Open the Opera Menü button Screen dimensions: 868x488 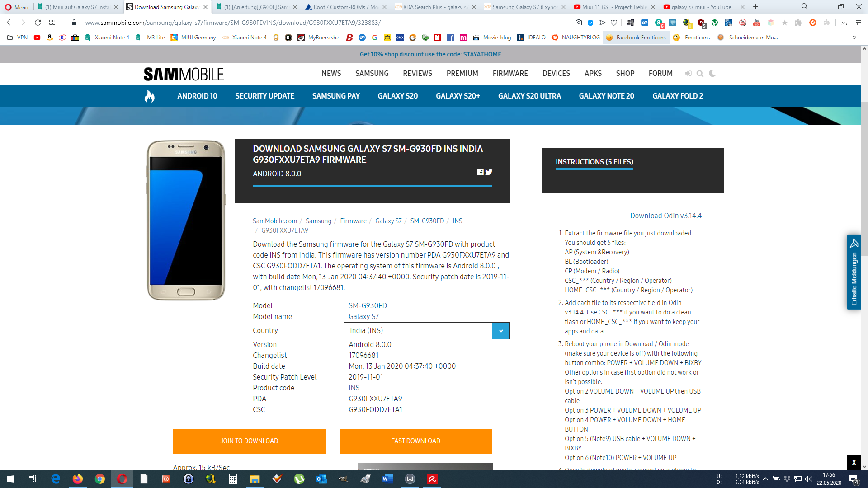click(16, 7)
